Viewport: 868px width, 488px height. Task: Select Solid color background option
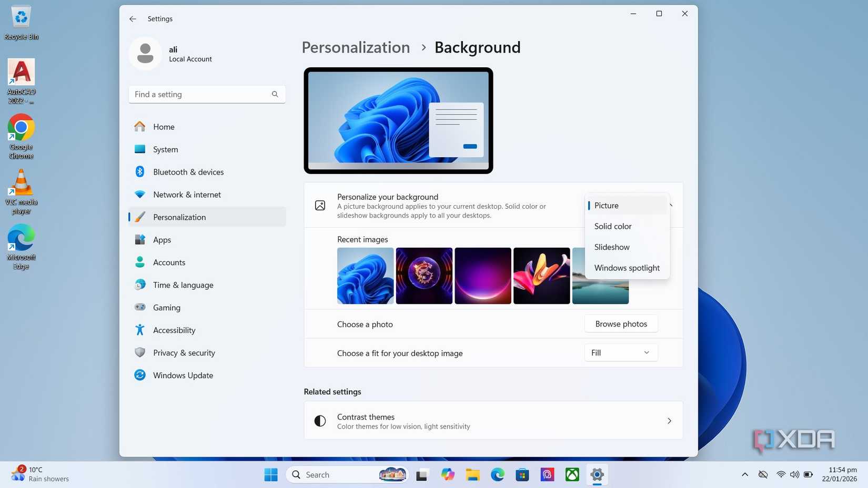pos(613,226)
